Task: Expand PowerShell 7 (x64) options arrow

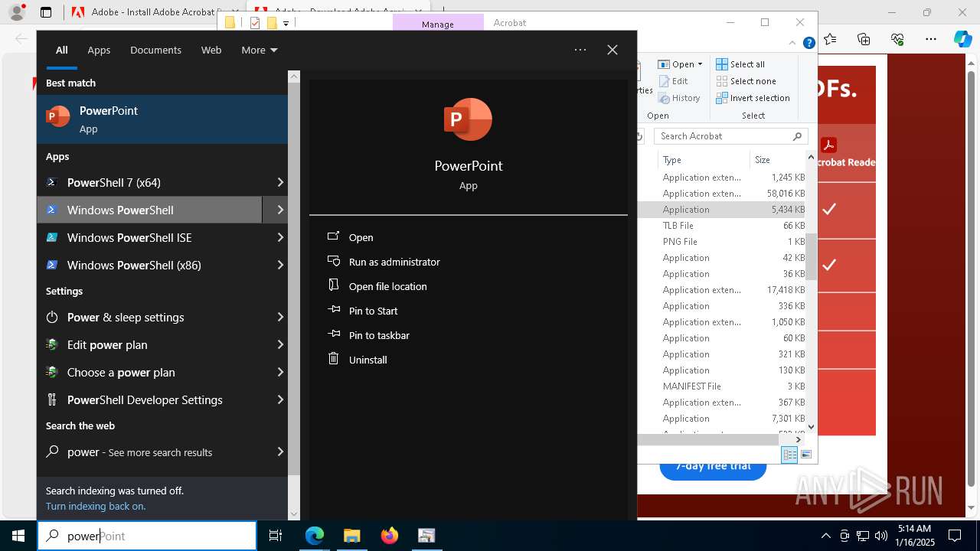Action: (x=279, y=182)
